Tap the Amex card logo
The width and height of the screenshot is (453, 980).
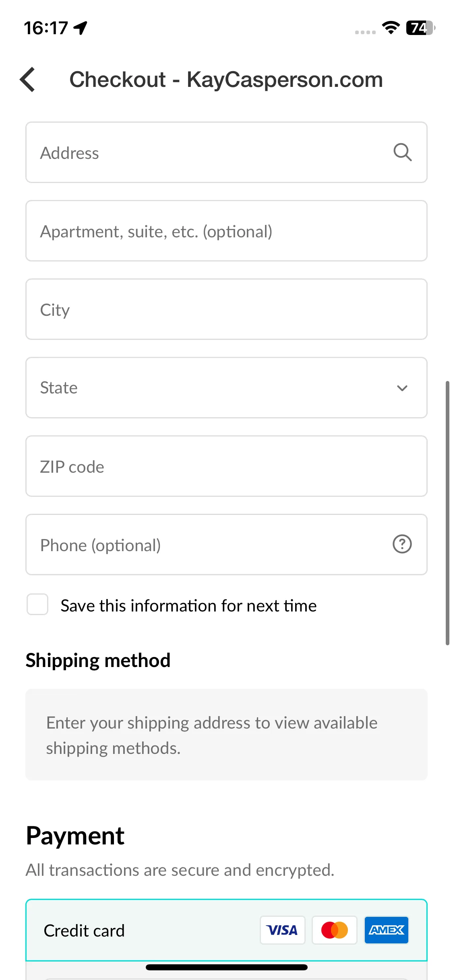tap(387, 930)
